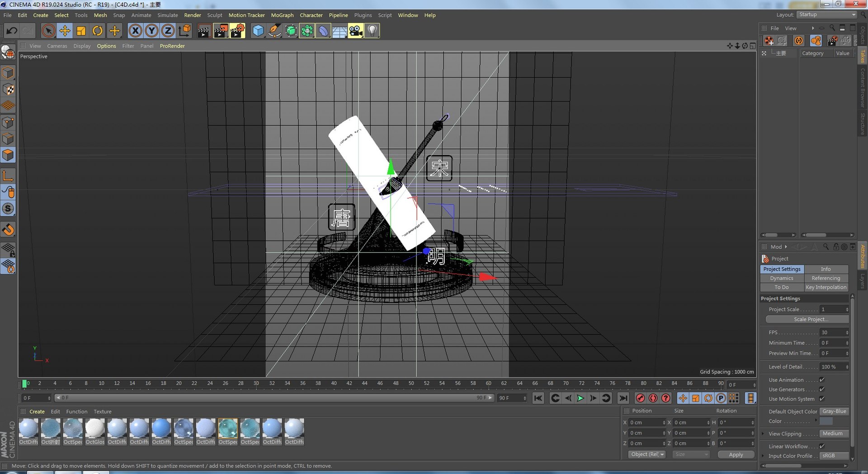Open the spline Pen tool
Screen dimensions: 868x474
click(x=274, y=31)
